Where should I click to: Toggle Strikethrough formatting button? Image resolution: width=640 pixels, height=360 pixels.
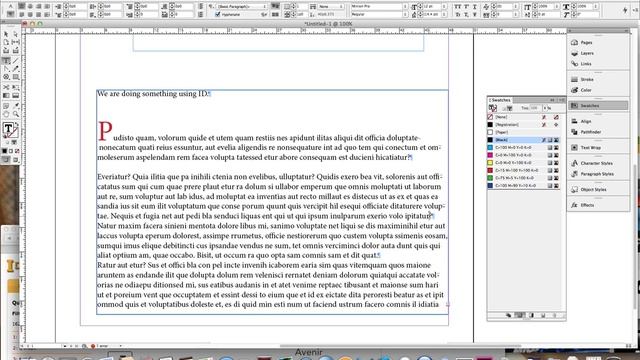pyautogui.click(x=475, y=15)
